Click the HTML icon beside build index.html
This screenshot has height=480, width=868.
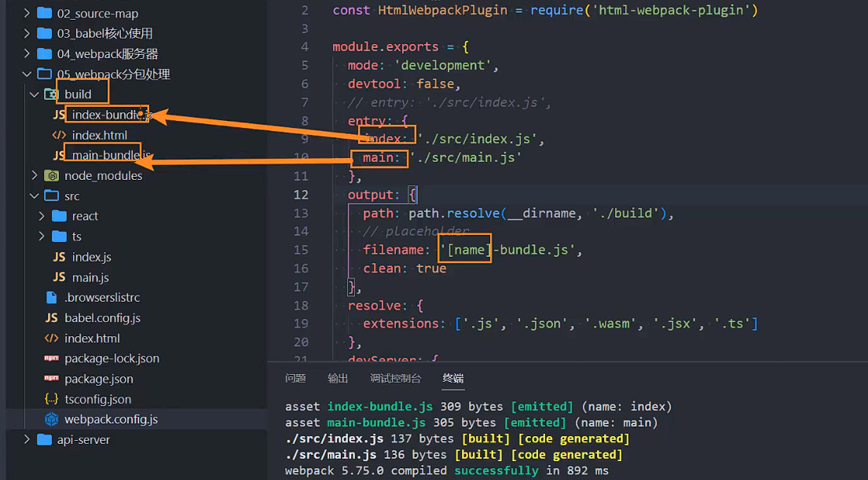tap(59, 135)
